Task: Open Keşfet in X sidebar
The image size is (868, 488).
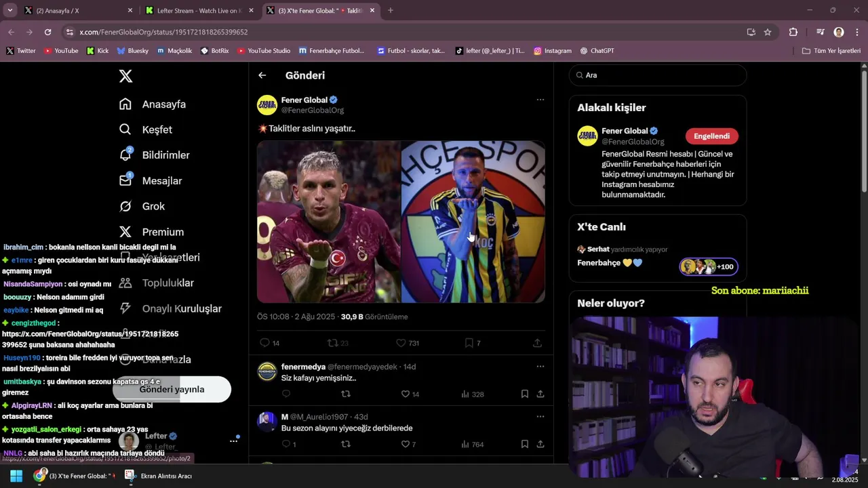Action: pyautogui.click(x=146, y=129)
